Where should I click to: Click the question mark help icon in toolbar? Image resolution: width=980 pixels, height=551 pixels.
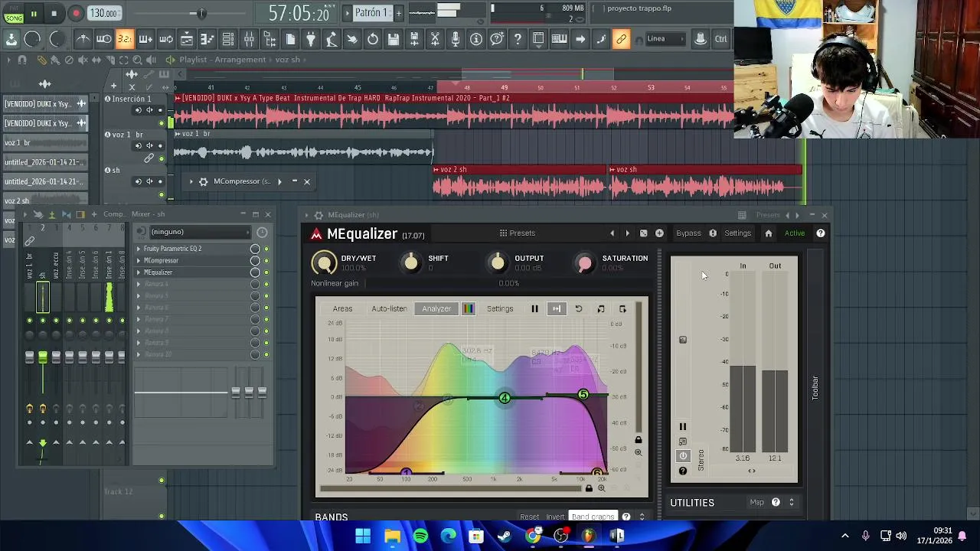point(518,39)
